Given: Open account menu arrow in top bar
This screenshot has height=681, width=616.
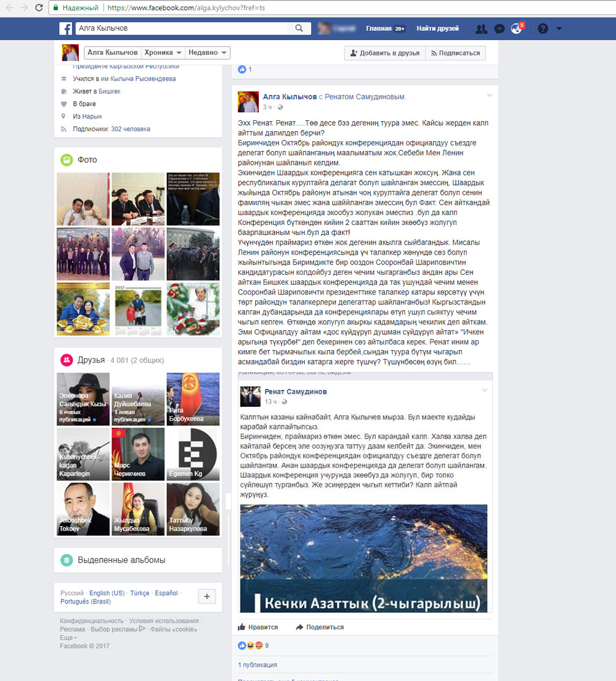Looking at the screenshot, I should 559,28.
